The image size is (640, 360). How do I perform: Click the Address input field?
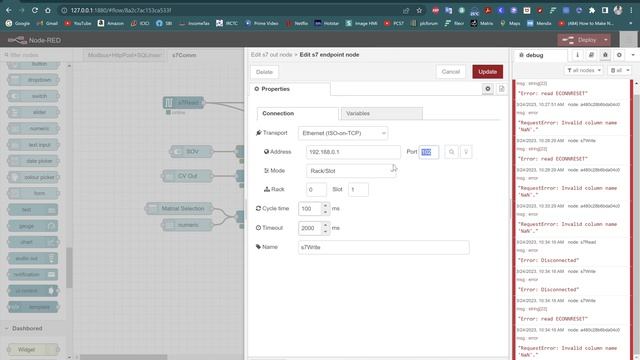(x=353, y=152)
